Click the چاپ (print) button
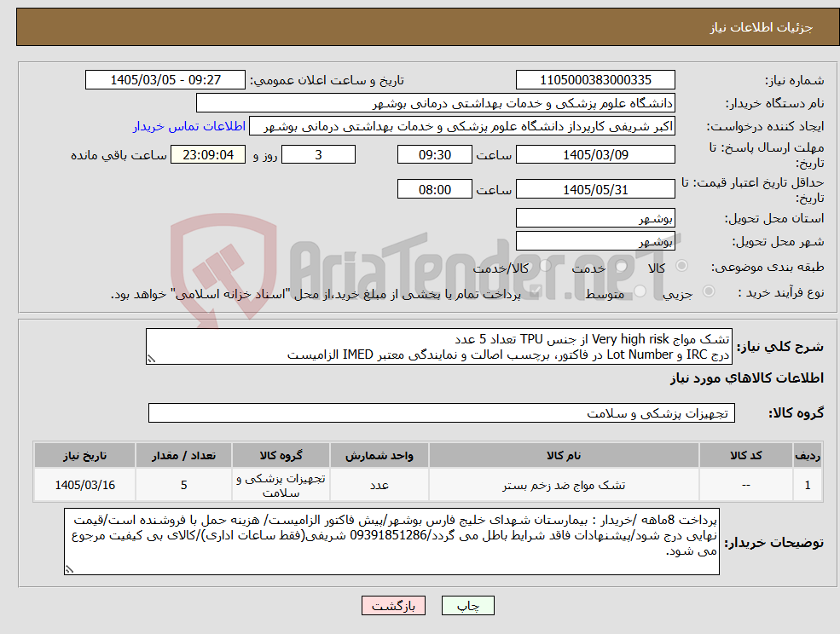Image resolution: width=840 pixels, height=634 pixels. (467, 606)
